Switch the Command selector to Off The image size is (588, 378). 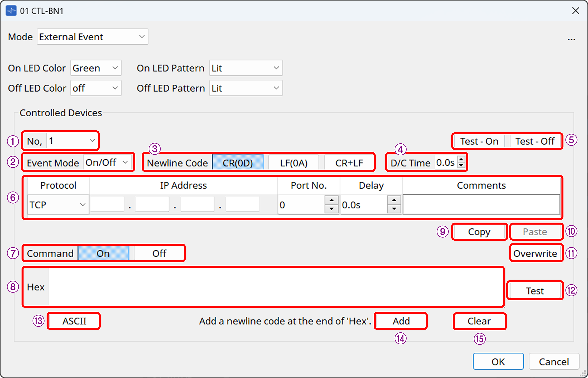tap(159, 253)
